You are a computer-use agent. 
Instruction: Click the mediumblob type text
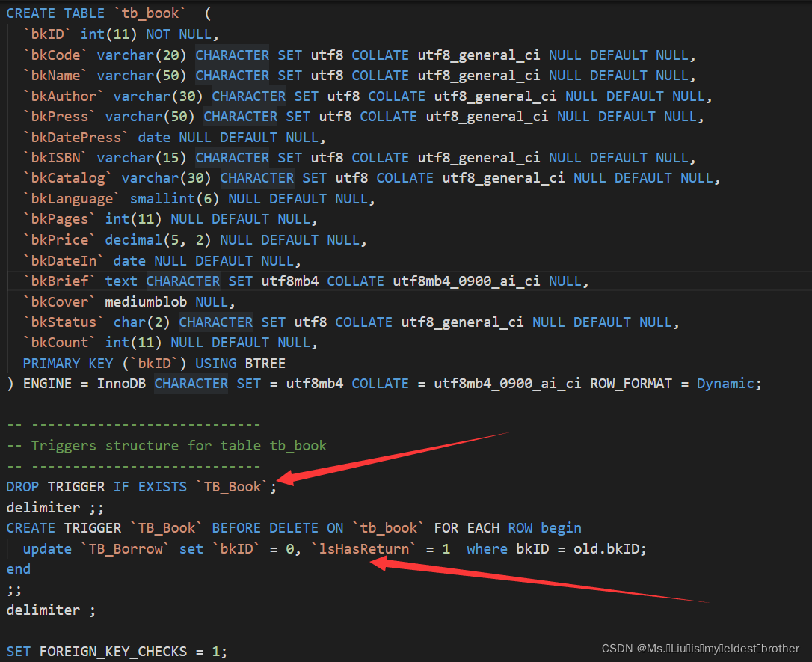[146, 301]
